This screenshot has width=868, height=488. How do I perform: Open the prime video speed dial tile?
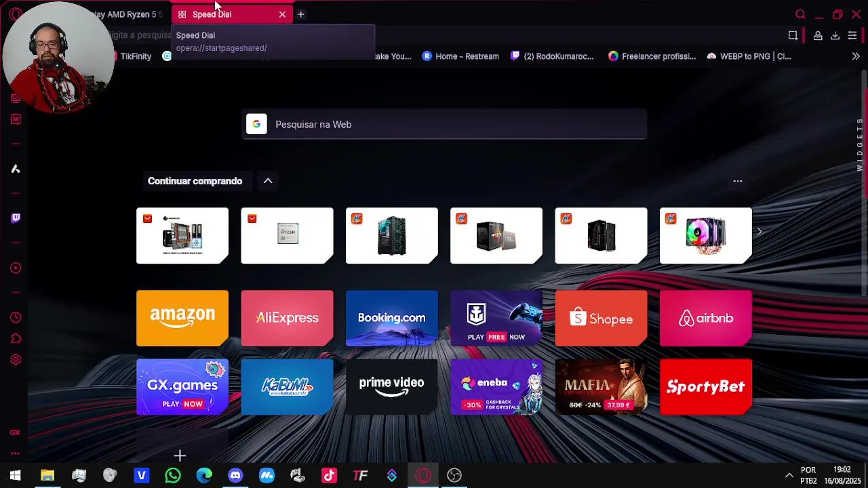[x=392, y=386]
